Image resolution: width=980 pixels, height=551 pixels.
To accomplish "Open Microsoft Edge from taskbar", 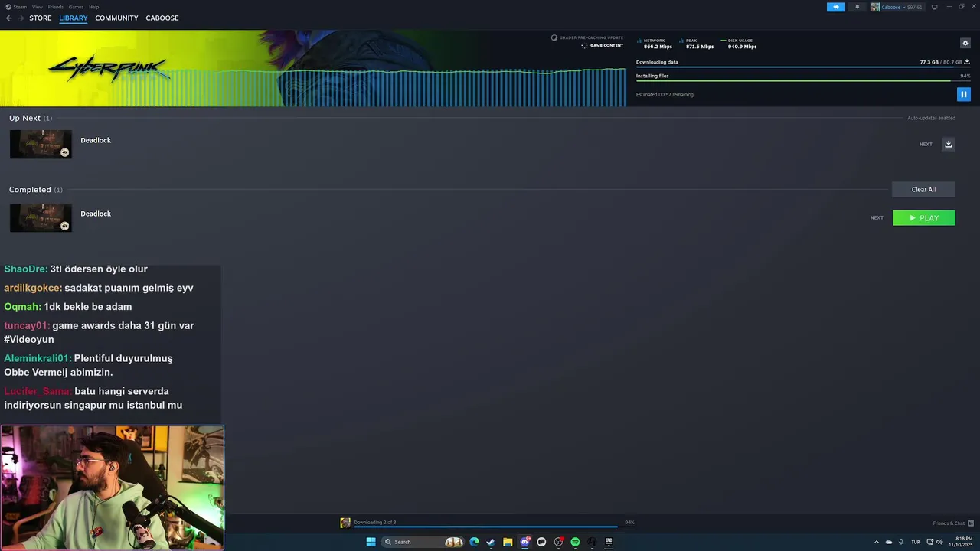I will (x=474, y=542).
